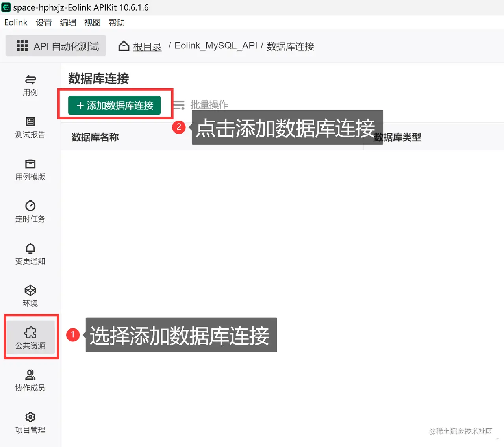
Task: Select 公共资源 public resources in sidebar
Action: [30, 338]
